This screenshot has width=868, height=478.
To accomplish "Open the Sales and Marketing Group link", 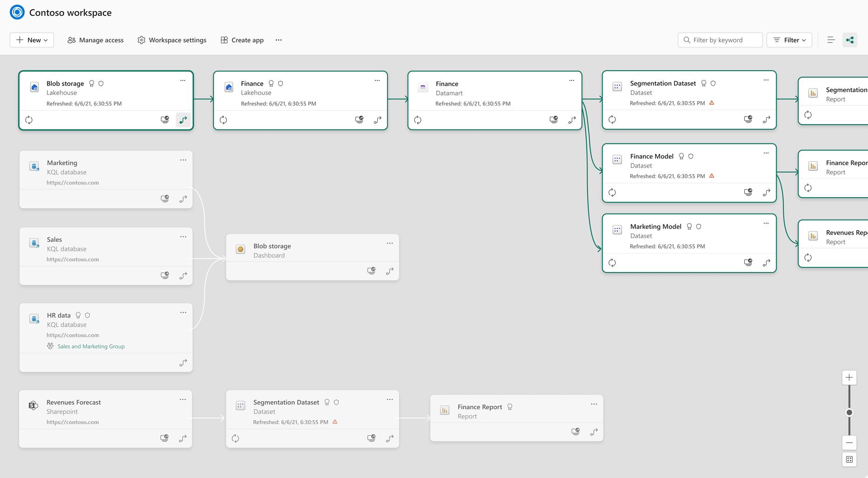I will pos(91,346).
